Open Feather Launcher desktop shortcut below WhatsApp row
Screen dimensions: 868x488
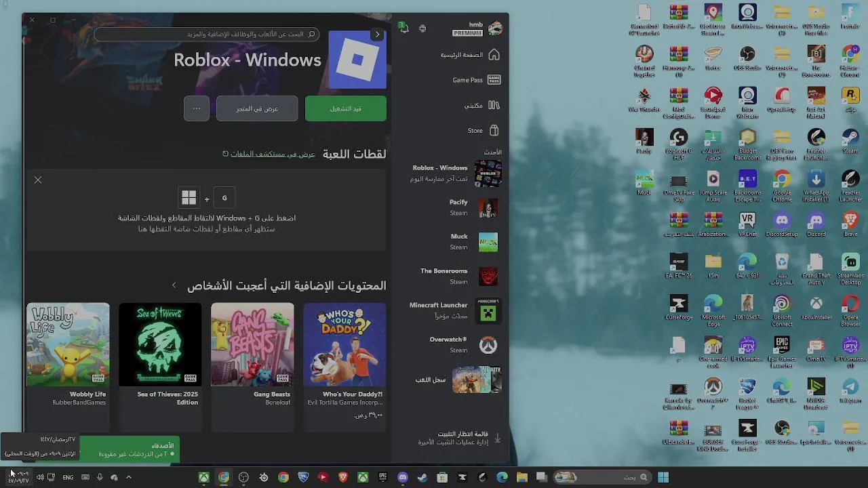point(850,186)
